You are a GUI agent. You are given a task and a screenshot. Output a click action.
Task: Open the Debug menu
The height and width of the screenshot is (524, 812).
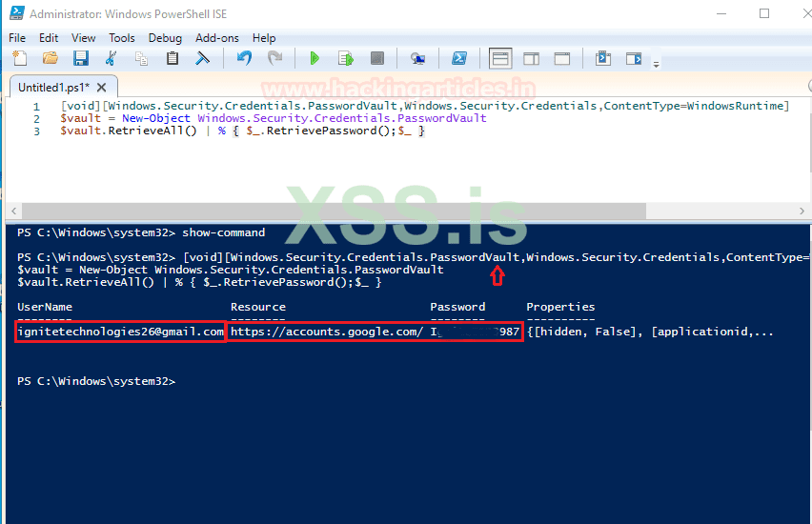pos(165,38)
